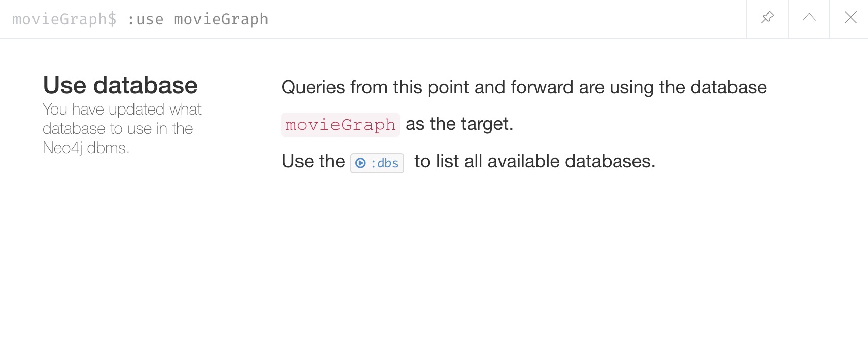
Task: Click the 'movieGraph$' prompt label
Action: (x=64, y=19)
